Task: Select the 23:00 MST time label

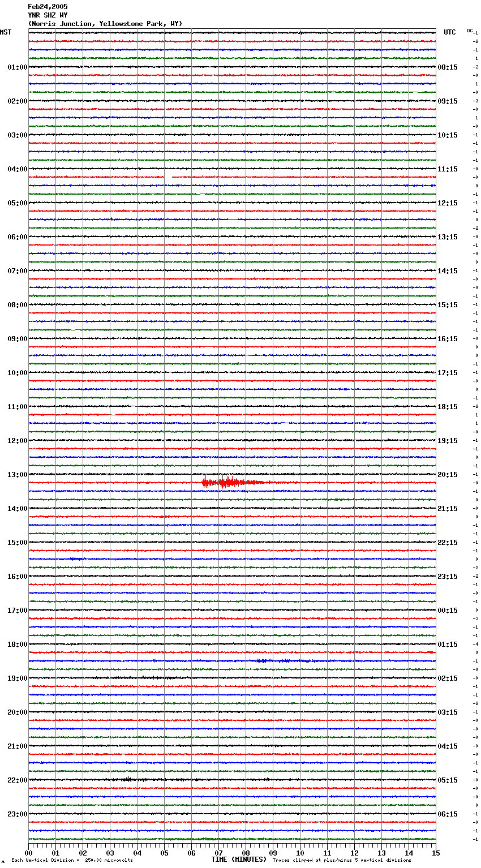Action: [x=17, y=814]
